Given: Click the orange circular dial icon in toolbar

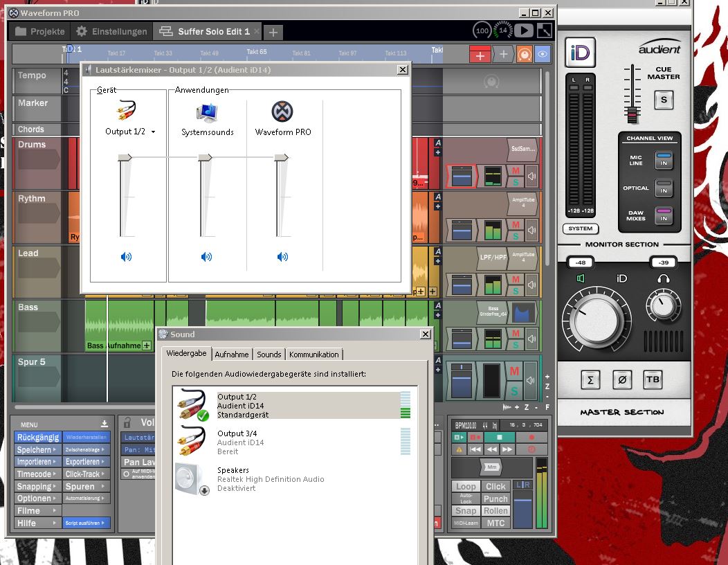Looking at the screenshot, I should [x=524, y=55].
